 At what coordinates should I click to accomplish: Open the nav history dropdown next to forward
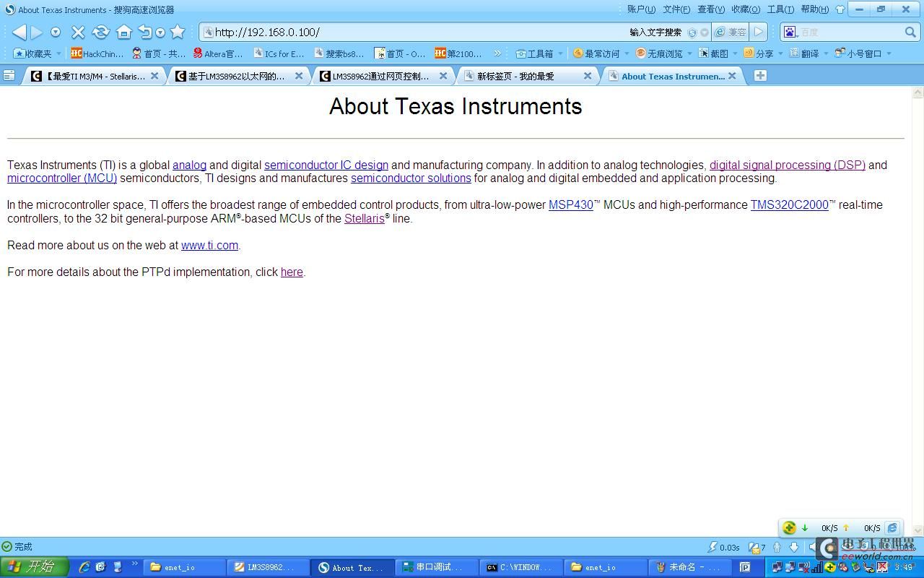point(55,33)
